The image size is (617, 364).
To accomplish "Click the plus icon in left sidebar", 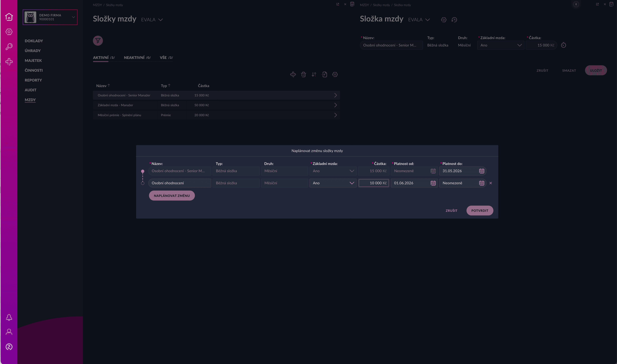I will 9,62.
